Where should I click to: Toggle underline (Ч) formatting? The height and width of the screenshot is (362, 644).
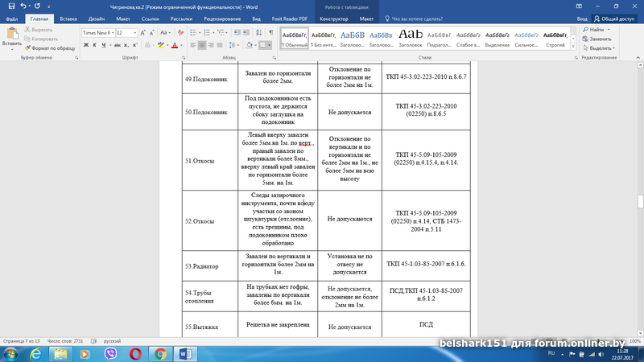click(104, 45)
